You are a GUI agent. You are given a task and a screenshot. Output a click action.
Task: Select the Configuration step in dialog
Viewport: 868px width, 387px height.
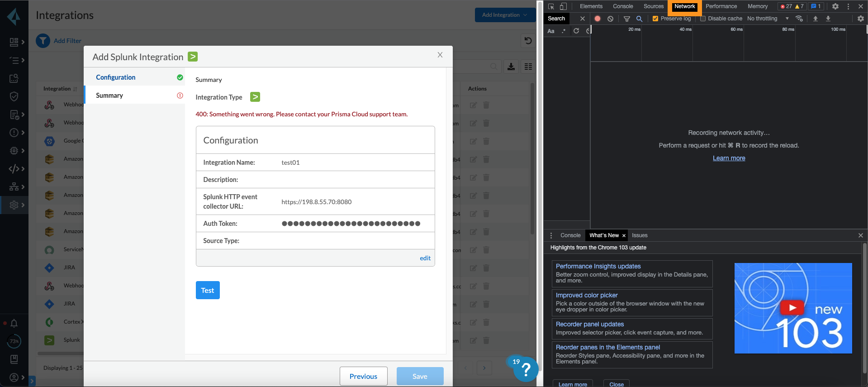tap(135, 77)
